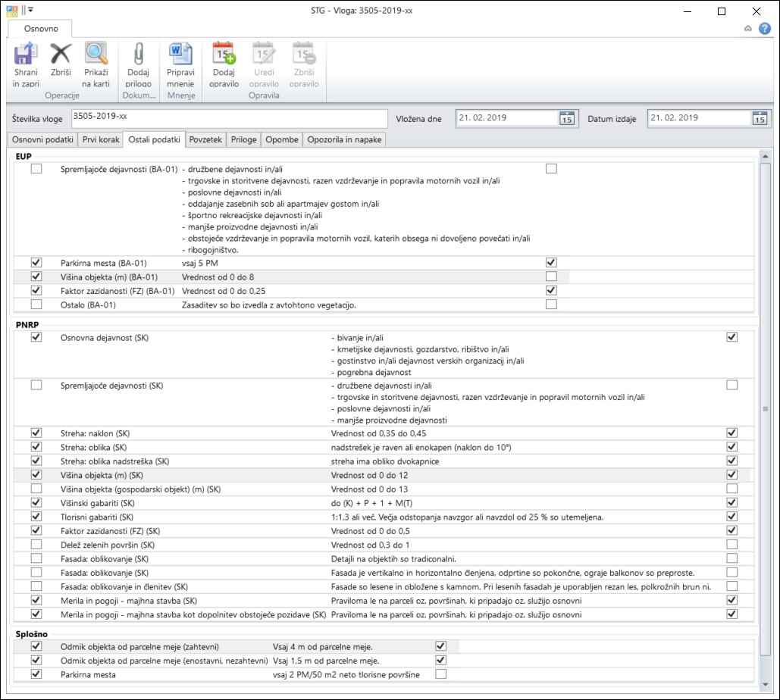Collapse the ribbon with the caret icon
Viewport: 780px width, 700px height.
(x=747, y=28)
